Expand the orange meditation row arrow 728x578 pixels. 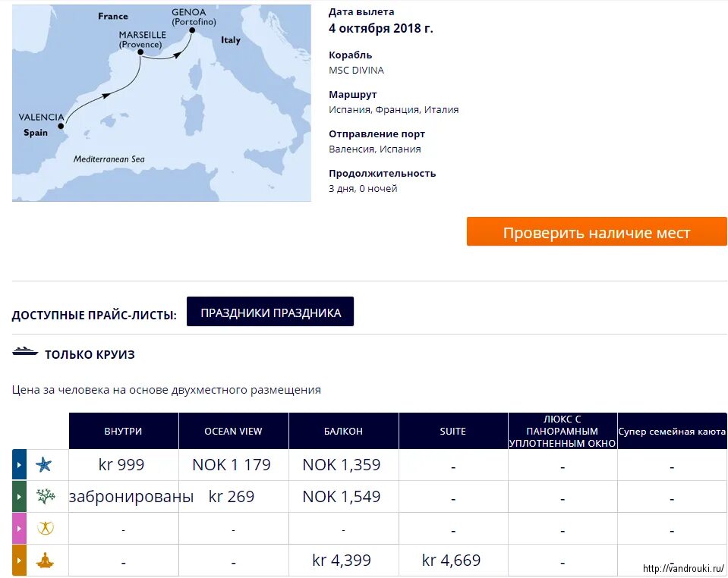[x=19, y=560]
